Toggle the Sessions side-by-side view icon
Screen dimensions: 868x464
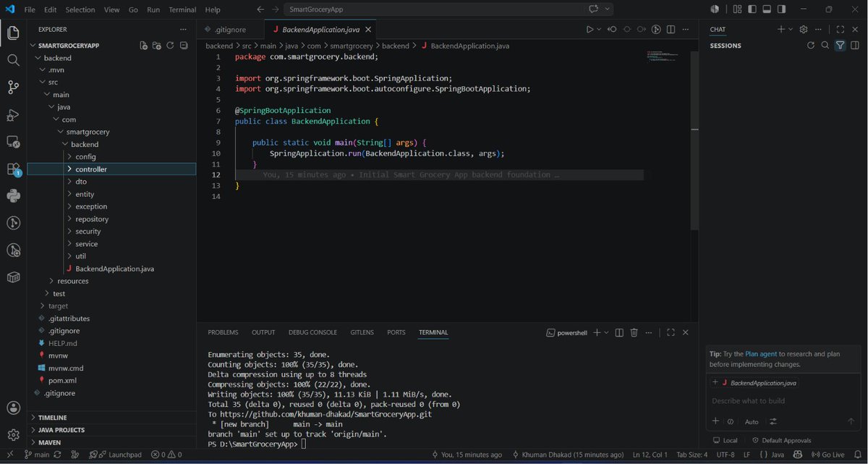pyautogui.click(x=855, y=45)
